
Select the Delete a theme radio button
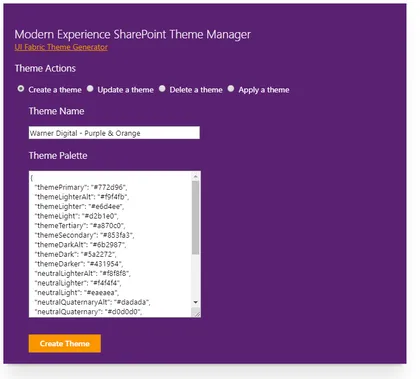click(x=162, y=89)
